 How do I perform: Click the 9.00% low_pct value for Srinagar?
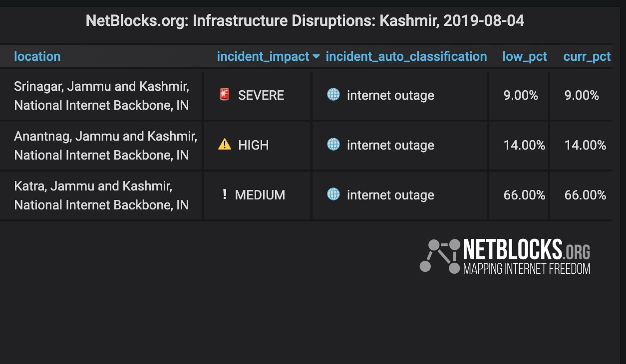[521, 95]
